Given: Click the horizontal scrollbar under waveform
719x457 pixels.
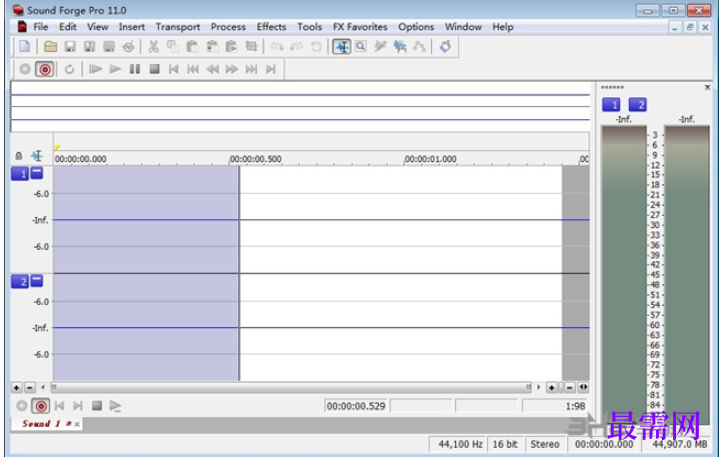Looking at the screenshot, I should point(291,388).
